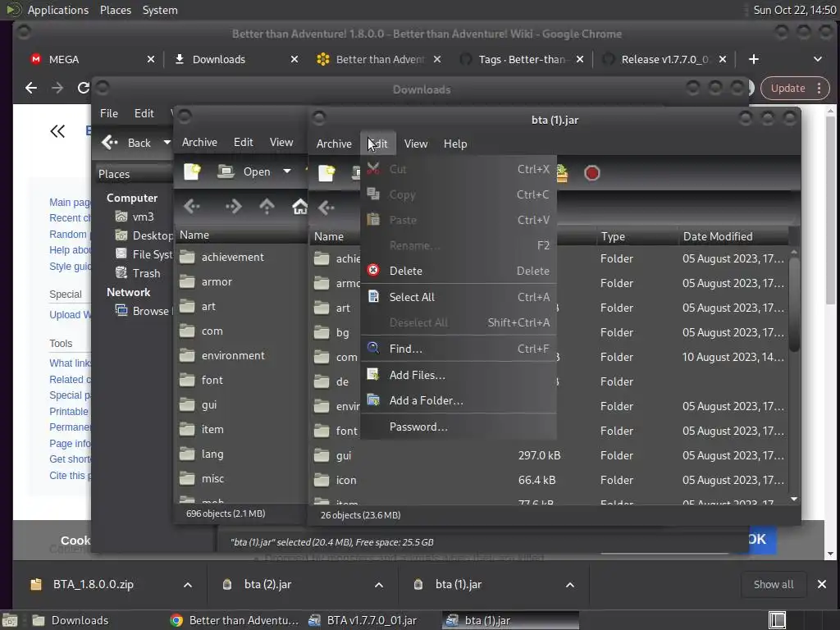Switch to BTA v1.7.7.0_01.jar taskbar window
This screenshot has width=840, height=630.
point(363,620)
